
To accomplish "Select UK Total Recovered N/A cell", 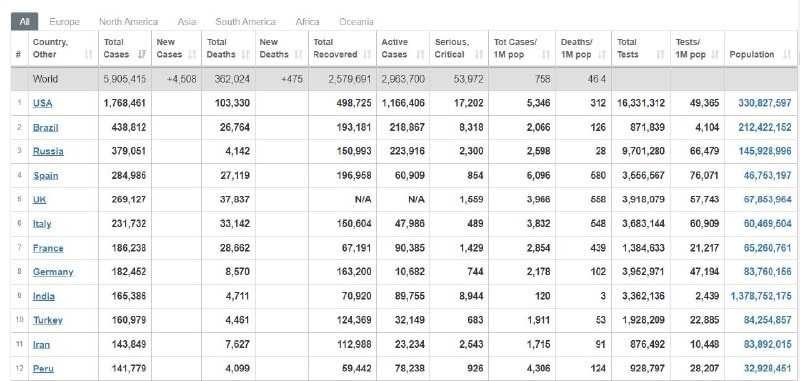I will 363,199.
